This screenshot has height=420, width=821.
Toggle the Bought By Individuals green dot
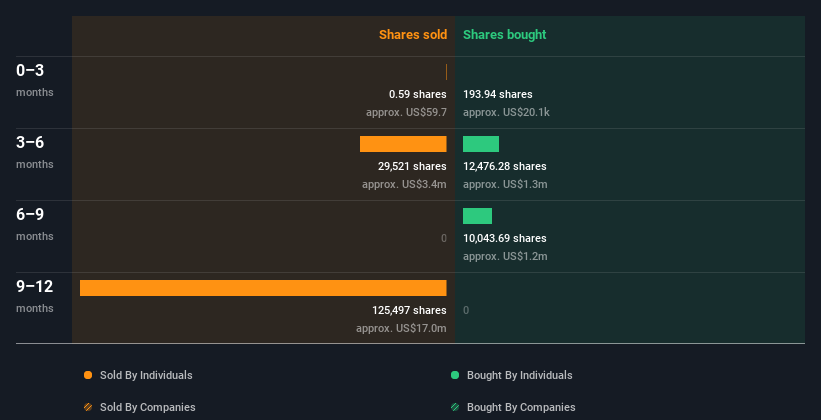pos(455,375)
